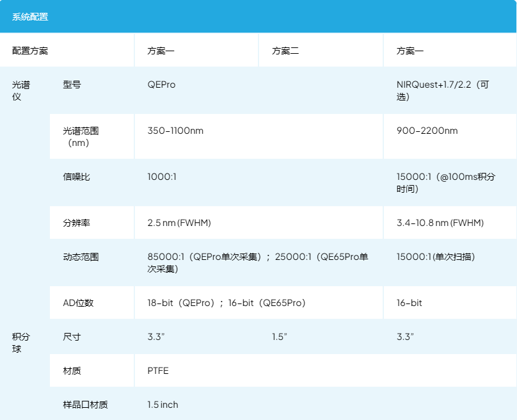Select the 光谱仪 row group label
Image resolution: width=517 pixels, height=420 pixels.
21,90
